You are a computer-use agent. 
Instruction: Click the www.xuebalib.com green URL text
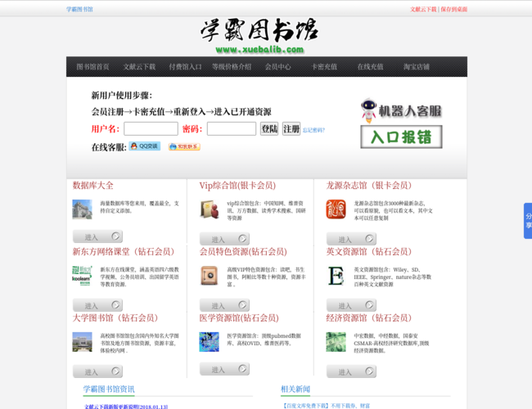tap(259, 50)
